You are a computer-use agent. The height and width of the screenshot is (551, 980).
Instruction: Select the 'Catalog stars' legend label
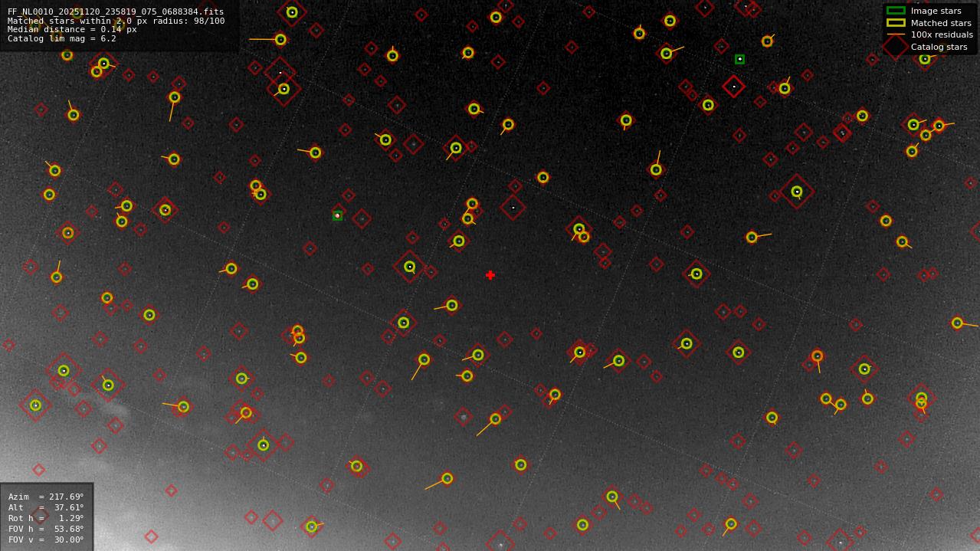click(939, 47)
